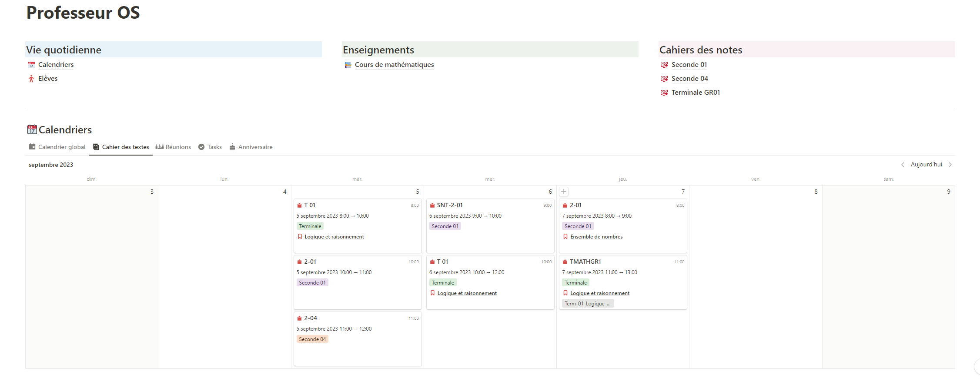The image size is (980, 381).
Task: Click the Calendriers heading calendar icon
Action: (x=32, y=129)
